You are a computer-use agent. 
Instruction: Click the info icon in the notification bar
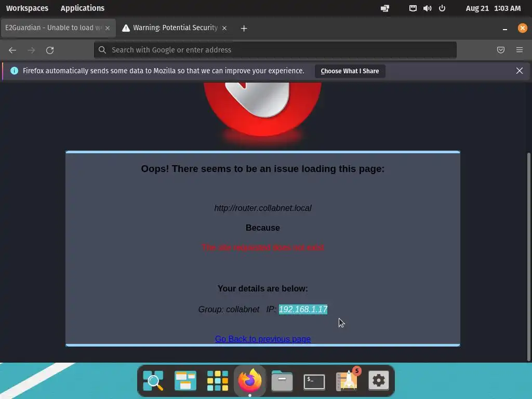(x=14, y=71)
